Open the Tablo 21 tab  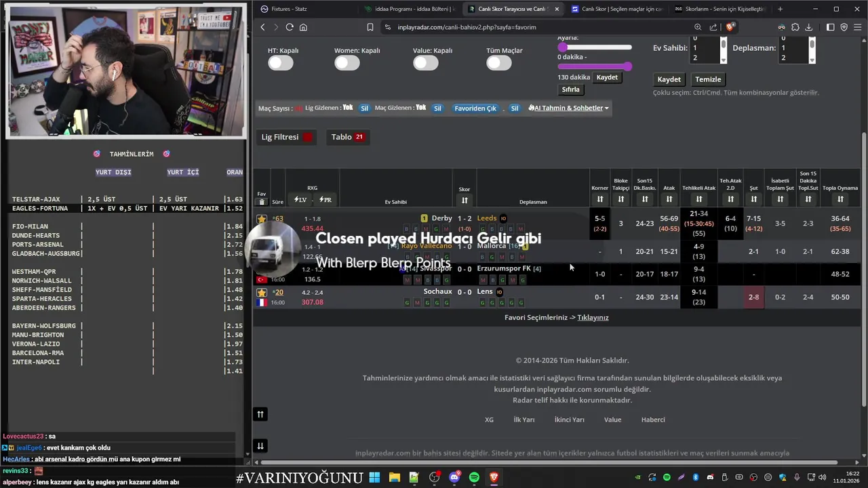coord(348,137)
